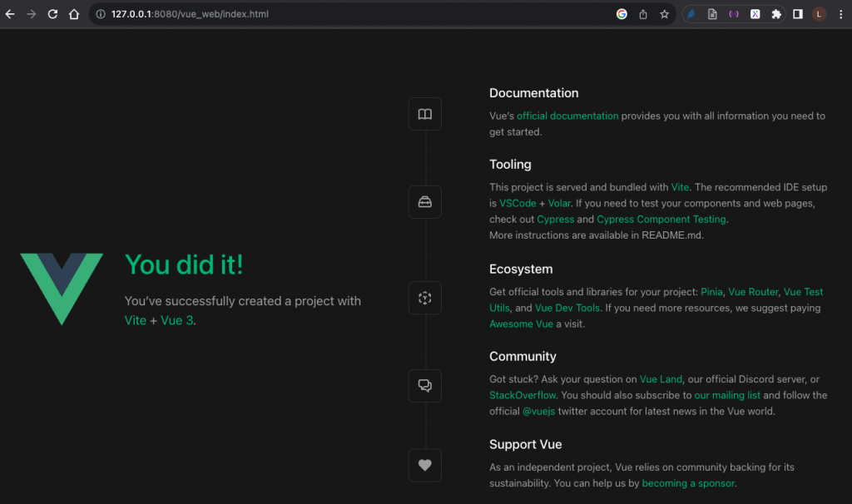Click the Community chat bubbles icon
Image resolution: width=852 pixels, height=504 pixels.
pos(425,386)
